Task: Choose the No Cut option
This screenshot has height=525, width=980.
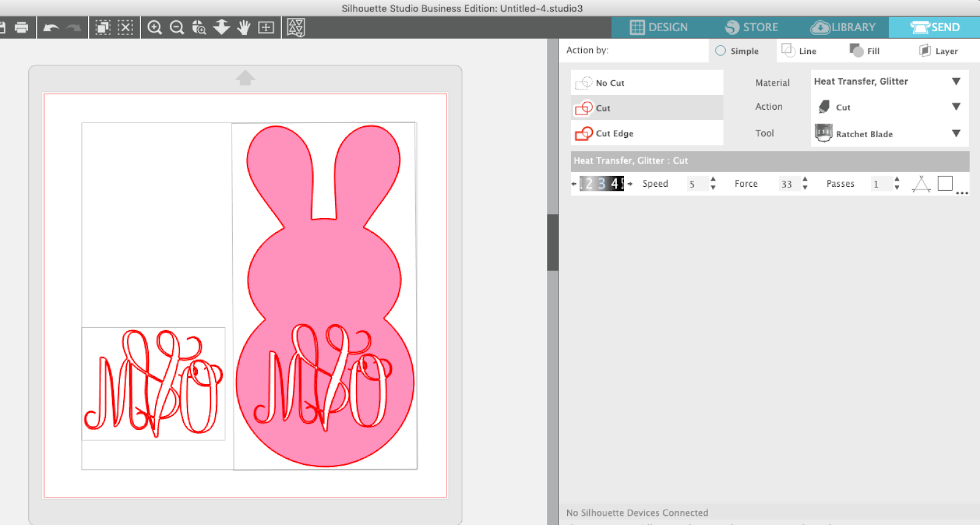Action: [x=647, y=83]
